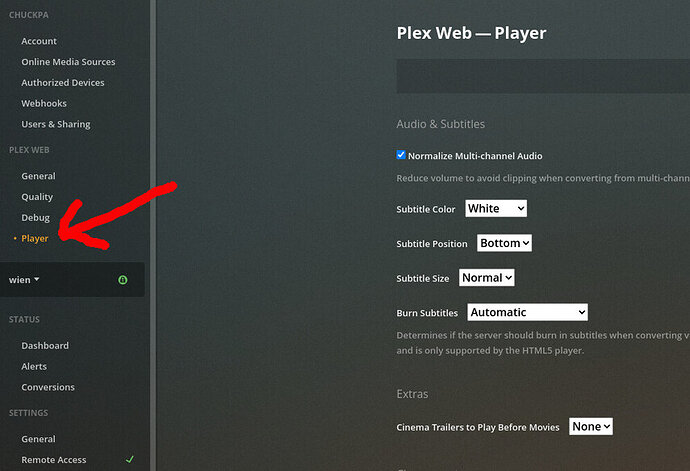Click the STATUS section header

click(x=24, y=319)
